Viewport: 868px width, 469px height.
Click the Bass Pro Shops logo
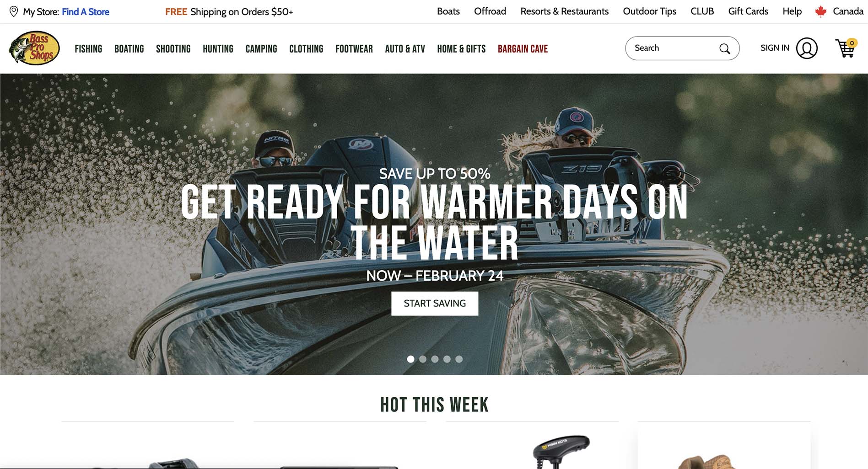tap(34, 48)
